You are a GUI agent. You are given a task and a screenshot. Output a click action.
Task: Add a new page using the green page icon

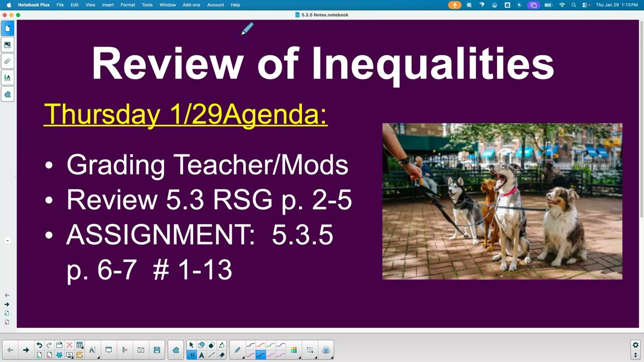click(39, 355)
